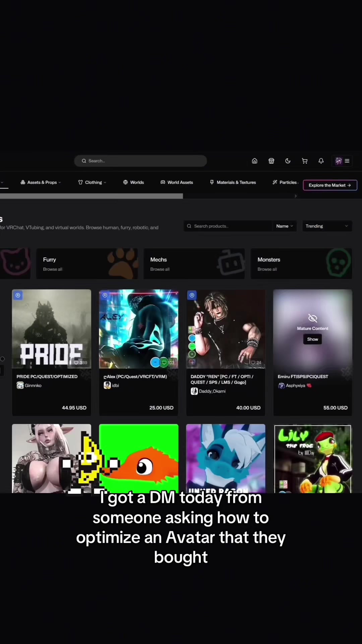Open Alex (PC/Quest/VRCFT/VRM) title

click(135, 377)
